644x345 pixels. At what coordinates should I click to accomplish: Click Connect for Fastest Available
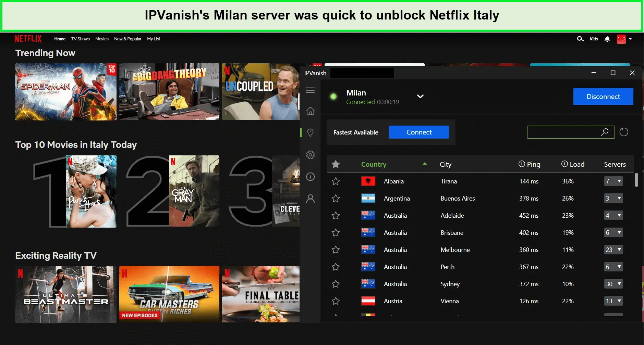point(419,132)
